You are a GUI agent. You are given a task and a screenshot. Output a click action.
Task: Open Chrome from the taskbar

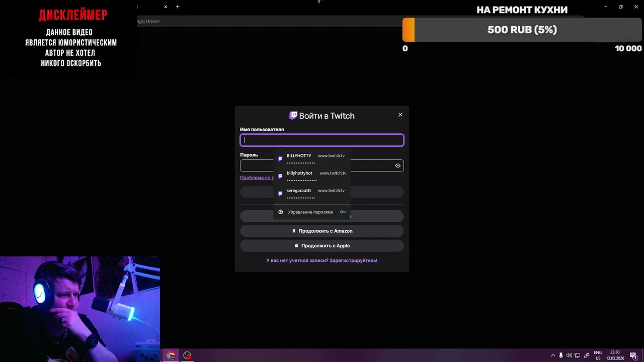coord(171,355)
